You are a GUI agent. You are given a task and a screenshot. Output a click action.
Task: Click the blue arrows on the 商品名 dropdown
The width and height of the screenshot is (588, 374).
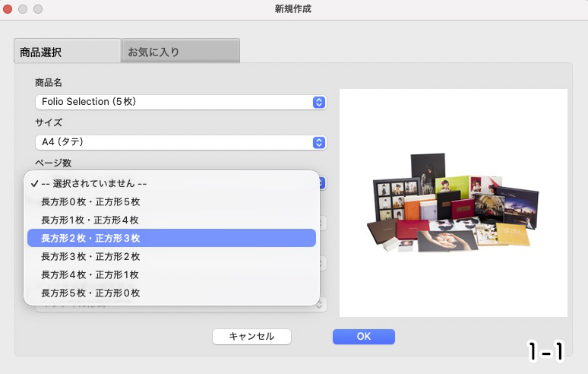319,102
